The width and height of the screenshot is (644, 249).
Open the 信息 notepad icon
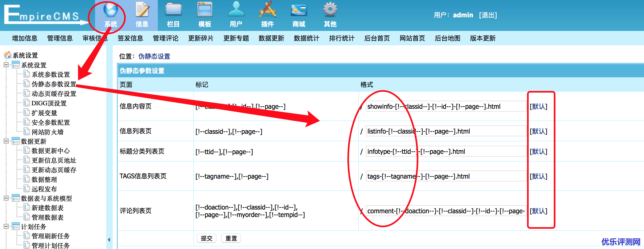coord(142,9)
